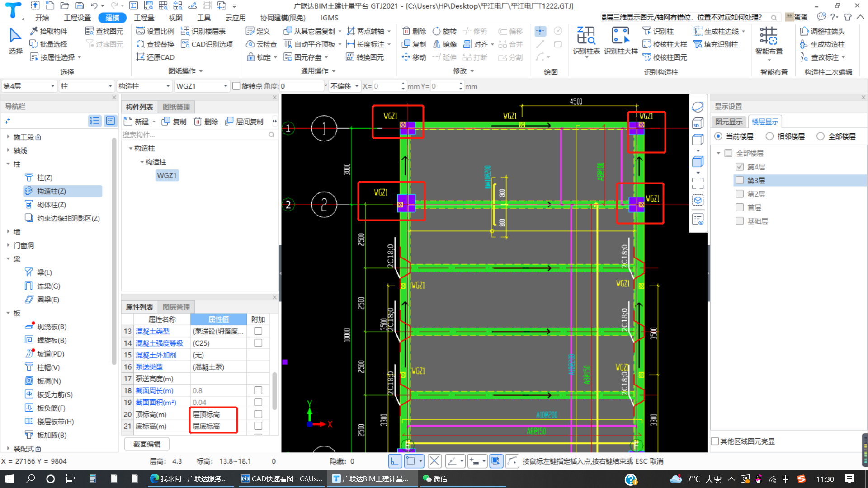This screenshot has width=868, height=488.
Task: Collapse 梁 node in navigation tree
Action: (x=8, y=259)
